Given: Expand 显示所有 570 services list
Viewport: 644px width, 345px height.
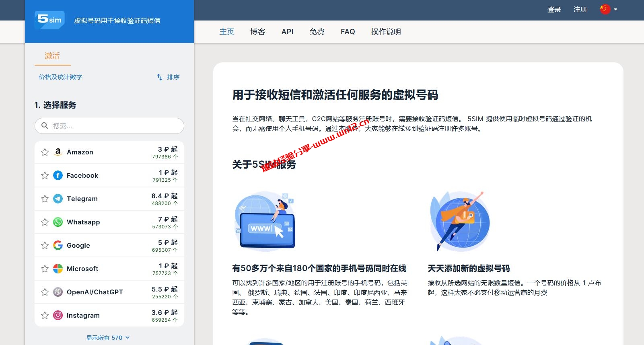Looking at the screenshot, I should tap(108, 338).
